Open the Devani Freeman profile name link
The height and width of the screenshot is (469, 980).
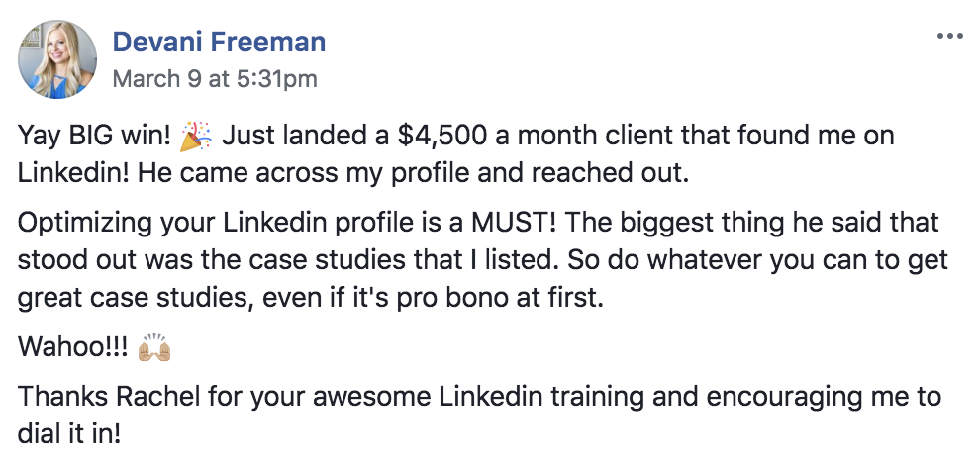coord(219,43)
